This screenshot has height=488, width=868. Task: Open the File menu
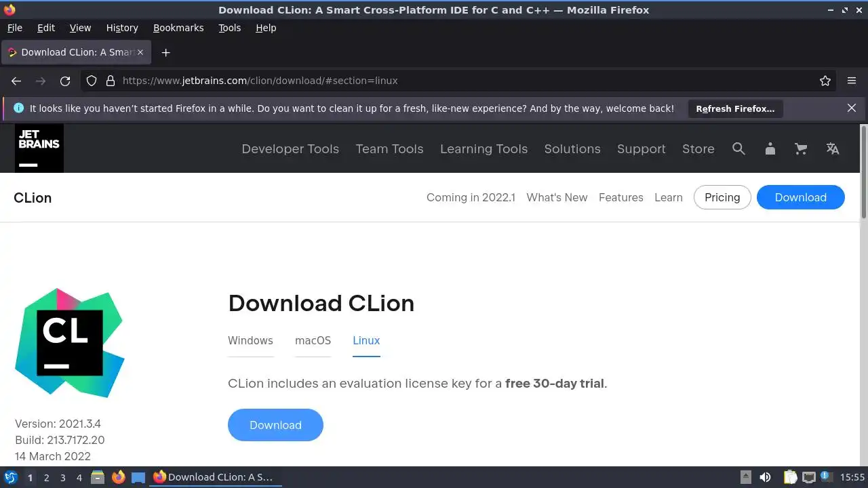[x=14, y=28]
